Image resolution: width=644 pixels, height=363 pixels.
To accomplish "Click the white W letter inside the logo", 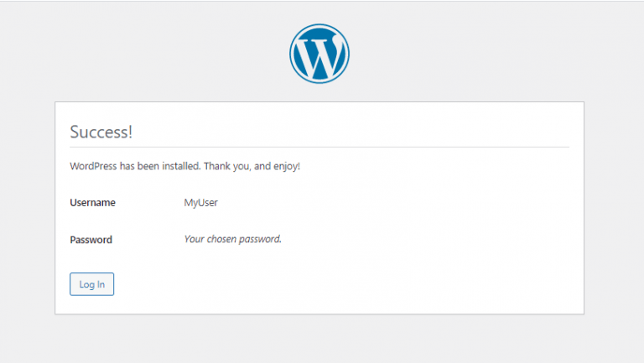I will coord(319,55).
